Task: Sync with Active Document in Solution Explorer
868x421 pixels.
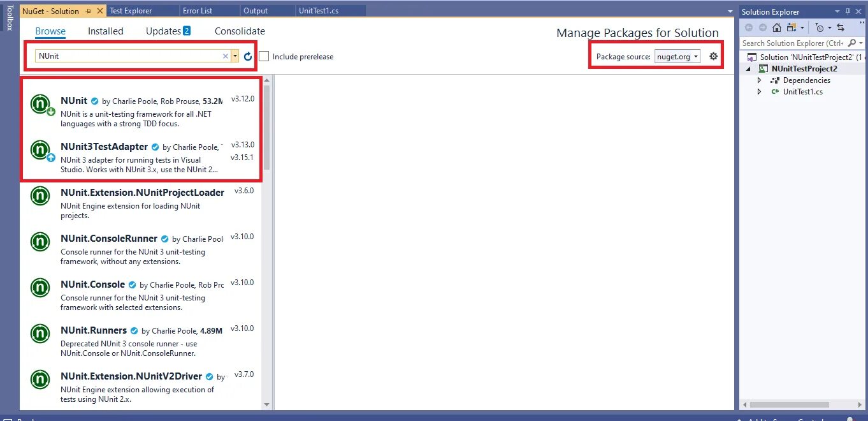Action: pyautogui.click(x=841, y=27)
